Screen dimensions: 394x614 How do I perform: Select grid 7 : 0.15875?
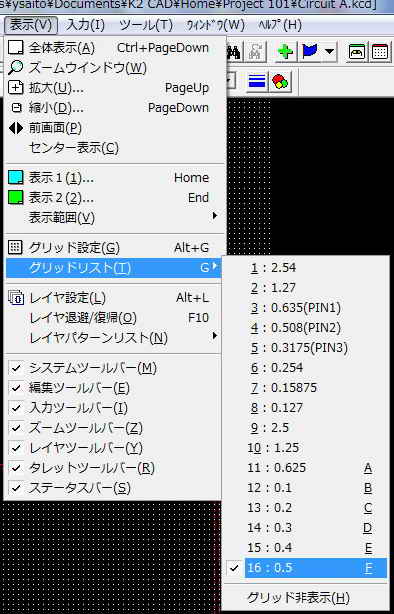coord(306,388)
